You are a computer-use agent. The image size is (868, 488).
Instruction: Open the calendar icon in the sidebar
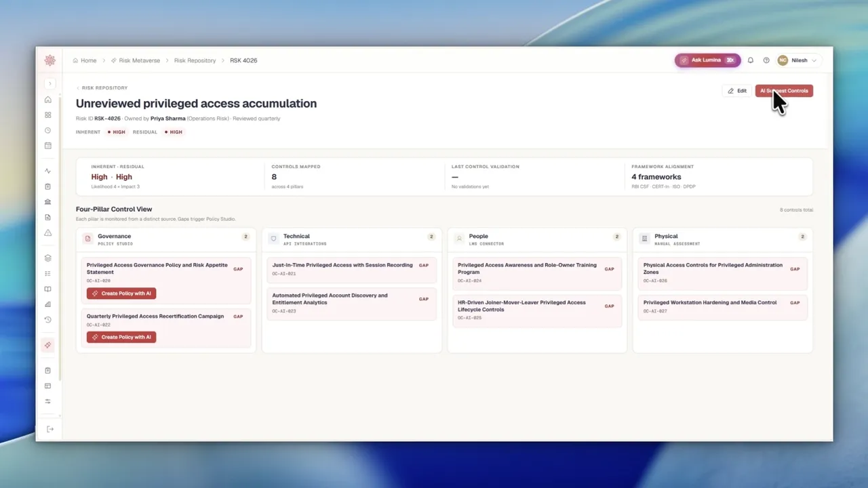[x=48, y=146]
